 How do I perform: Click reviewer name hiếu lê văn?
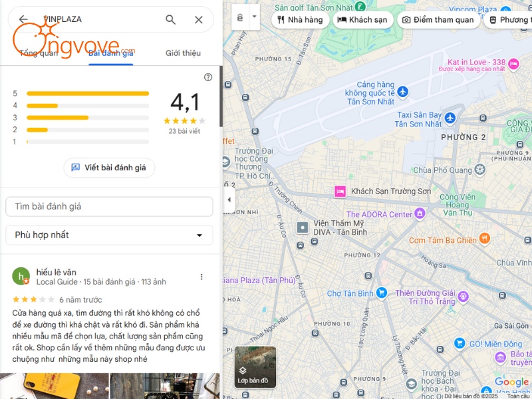[57, 272]
